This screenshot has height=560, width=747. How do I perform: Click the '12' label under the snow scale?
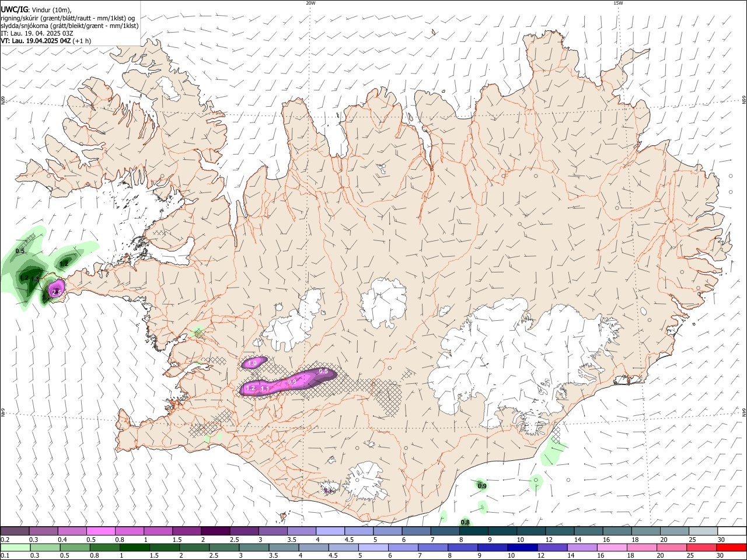click(550, 540)
